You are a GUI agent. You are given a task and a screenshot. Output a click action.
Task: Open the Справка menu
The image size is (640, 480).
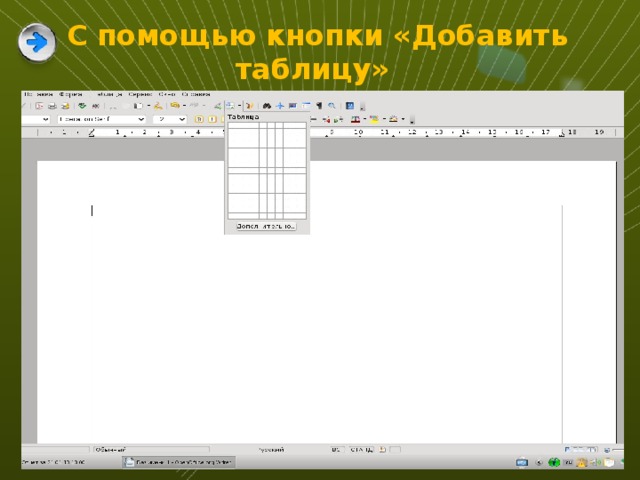pyautogui.click(x=196, y=94)
